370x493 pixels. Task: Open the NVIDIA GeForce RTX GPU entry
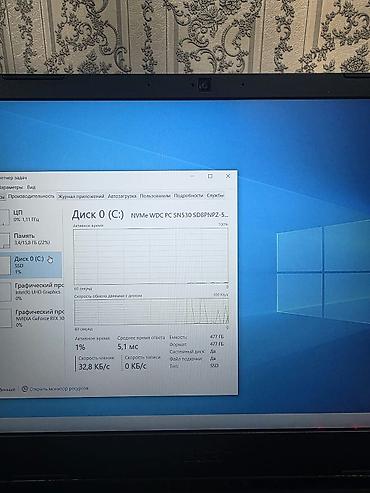[x=32, y=318]
